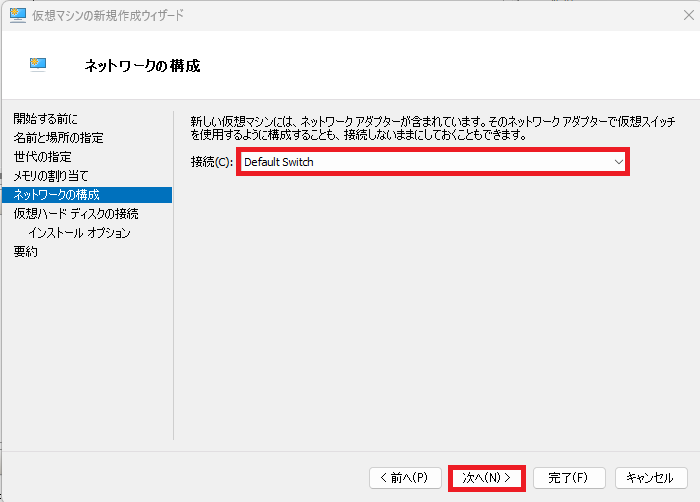Click the 完了(F) button
Image resolution: width=700 pixels, height=502 pixels.
pos(569,478)
